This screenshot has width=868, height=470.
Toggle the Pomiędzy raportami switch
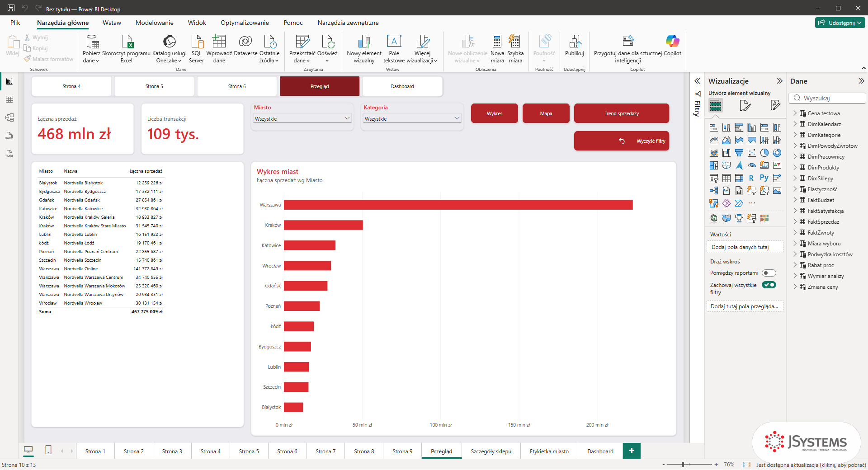[x=769, y=273]
